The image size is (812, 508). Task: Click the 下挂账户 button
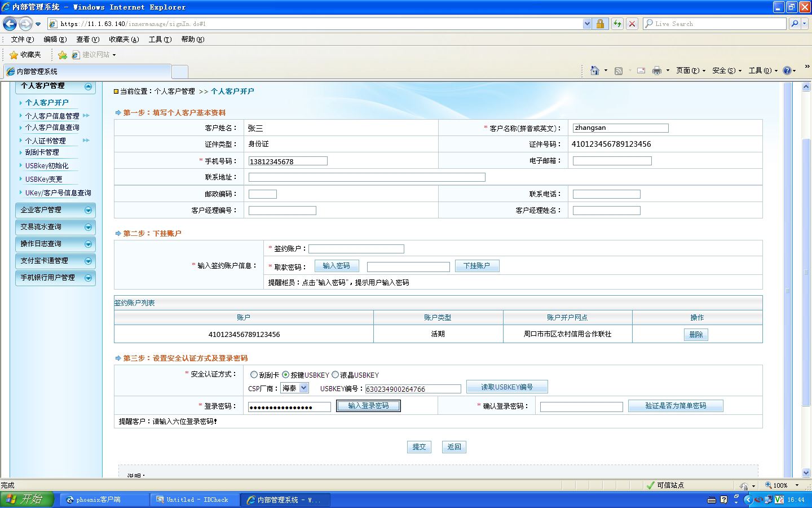pyautogui.click(x=477, y=266)
